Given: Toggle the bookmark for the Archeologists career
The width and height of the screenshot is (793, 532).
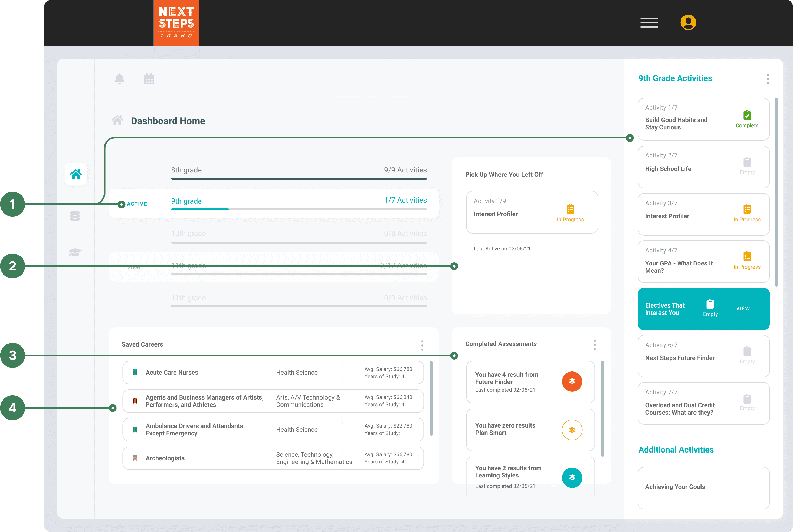Looking at the screenshot, I should 135,458.
